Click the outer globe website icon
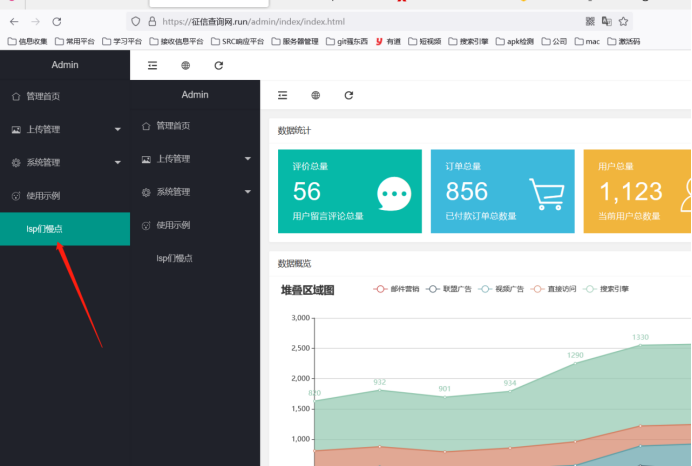 coord(185,65)
